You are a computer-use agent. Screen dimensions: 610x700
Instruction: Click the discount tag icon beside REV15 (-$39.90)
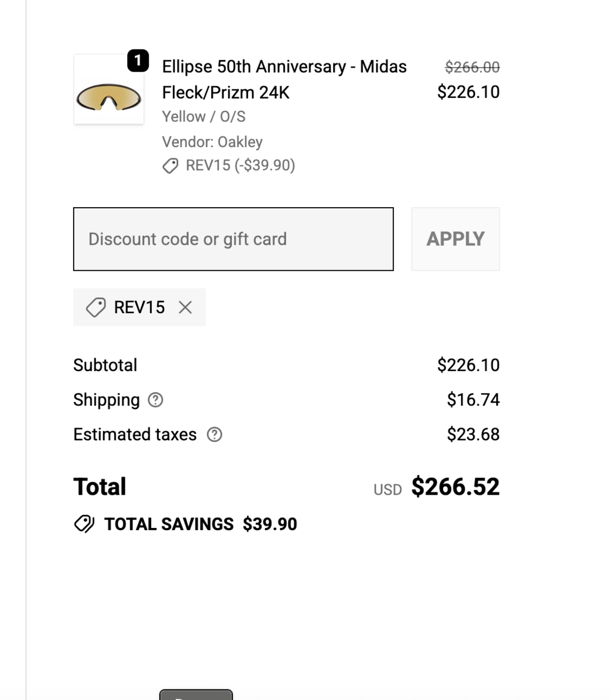[x=169, y=166]
